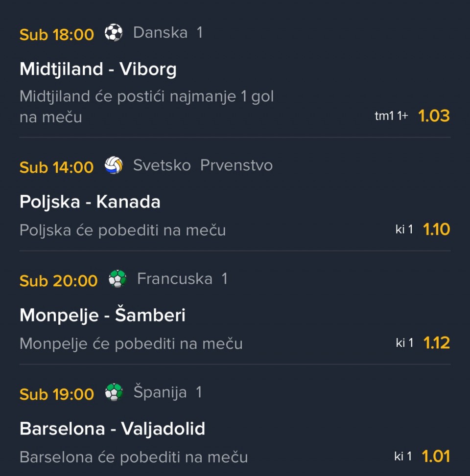470x476 pixels.
Task: Click the Sub 20:00 match time
Action: [58, 281]
